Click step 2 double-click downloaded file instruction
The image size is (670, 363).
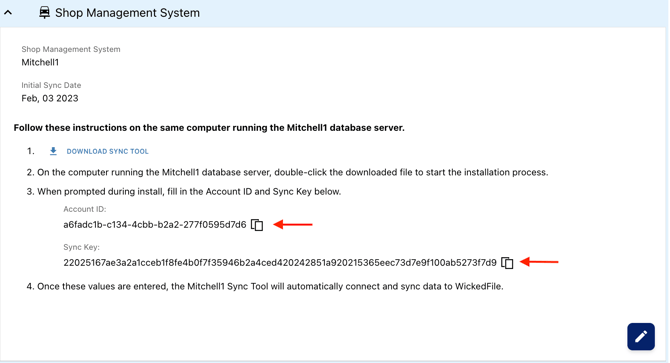[287, 173]
